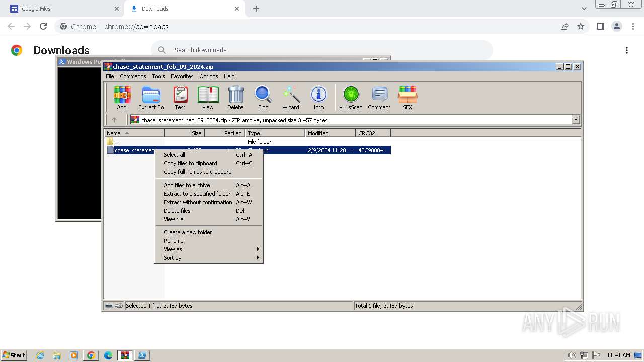Sort by the Packed column header
Viewport: 644px width, 362px height.
pyautogui.click(x=224, y=133)
